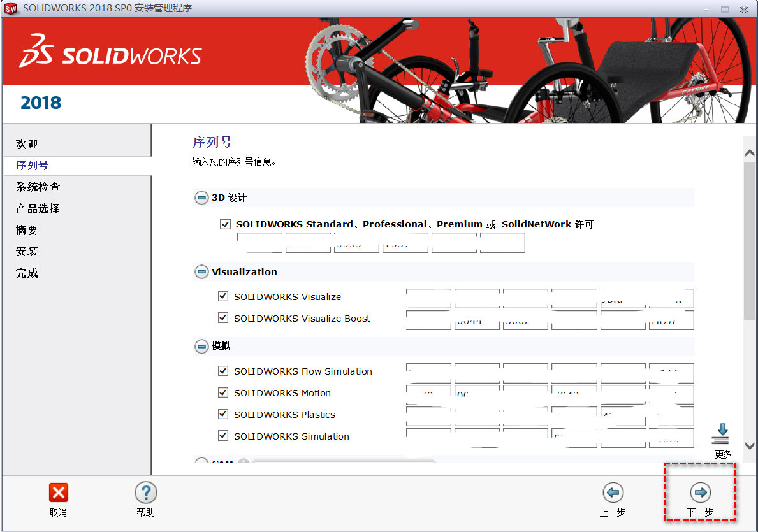Proceed with the Next right arrow icon

tap(700, 492)
